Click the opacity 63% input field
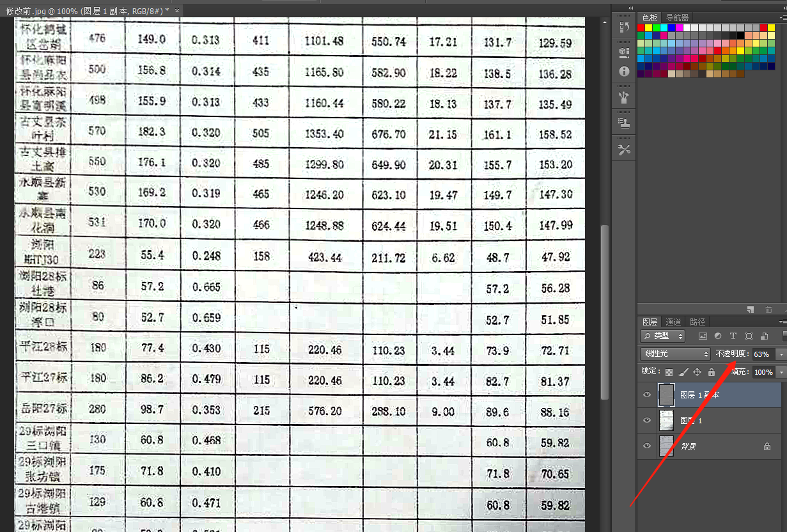 tap(763, 354)
